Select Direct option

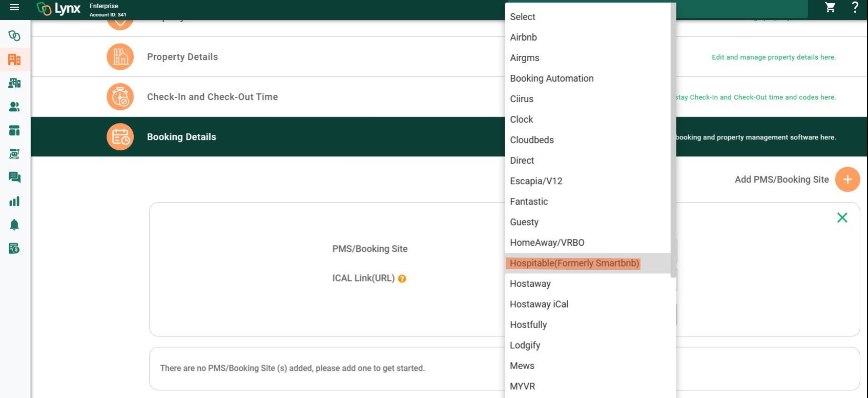tap(588, 161)
